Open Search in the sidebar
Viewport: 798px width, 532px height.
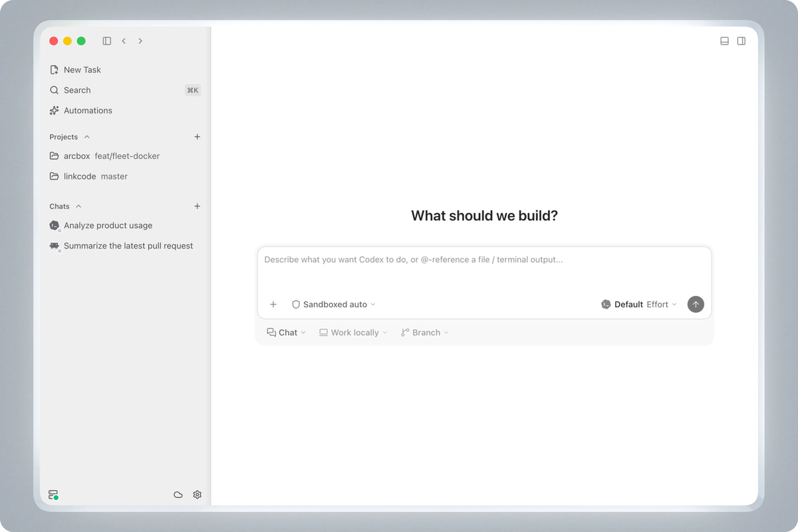(x=125, y=90)
